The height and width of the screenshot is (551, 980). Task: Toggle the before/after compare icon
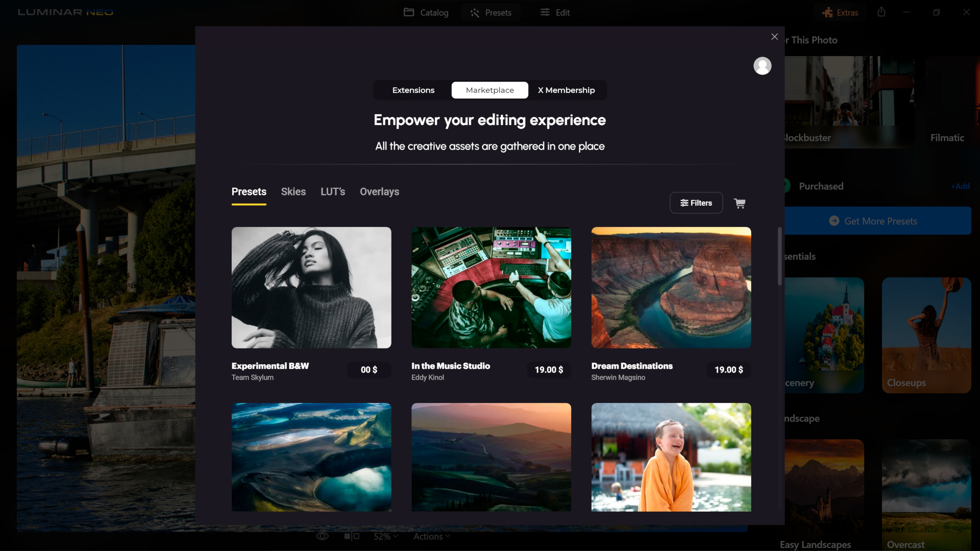click(352, 536)
